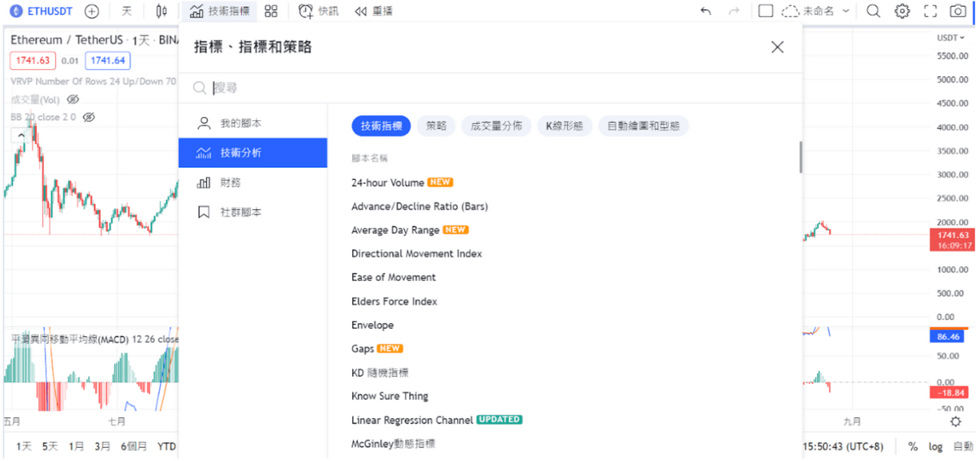Select 社群腳本 in sidebar
This screenshot has width=980, height=461.
(253, 212)
